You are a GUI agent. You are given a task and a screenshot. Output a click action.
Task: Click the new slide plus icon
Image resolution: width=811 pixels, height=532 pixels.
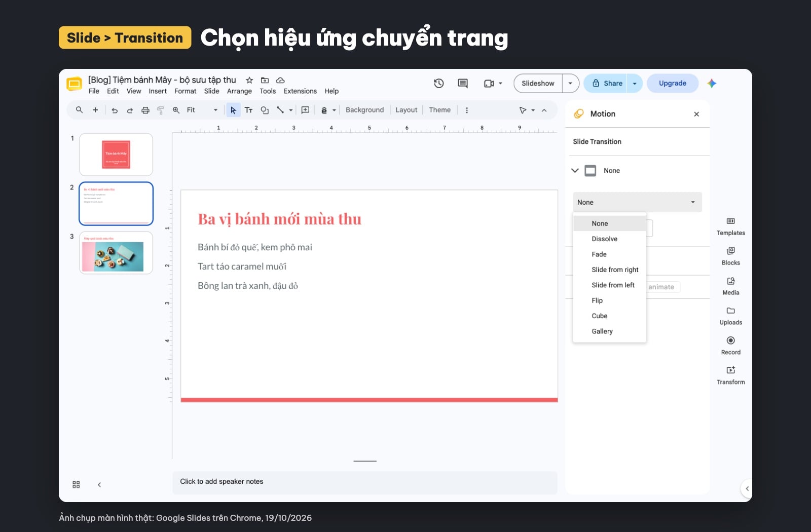click(95, 110)
